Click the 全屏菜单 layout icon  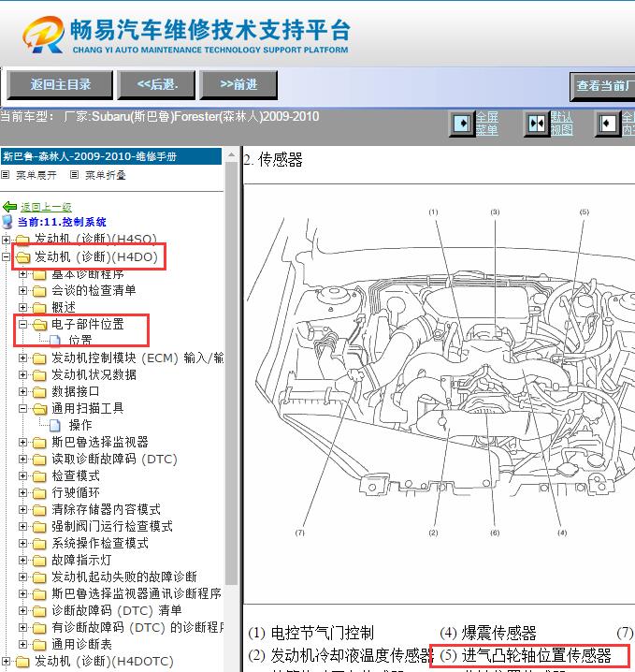462,124
